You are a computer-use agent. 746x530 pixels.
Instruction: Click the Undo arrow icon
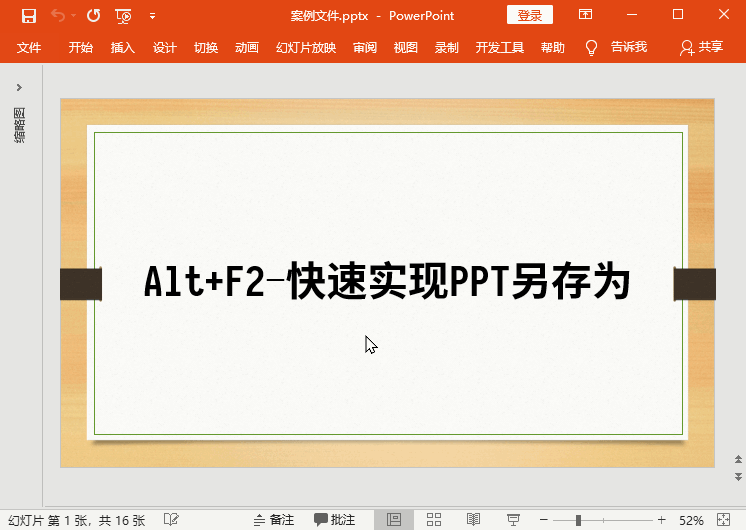click(x=58, y=16)
